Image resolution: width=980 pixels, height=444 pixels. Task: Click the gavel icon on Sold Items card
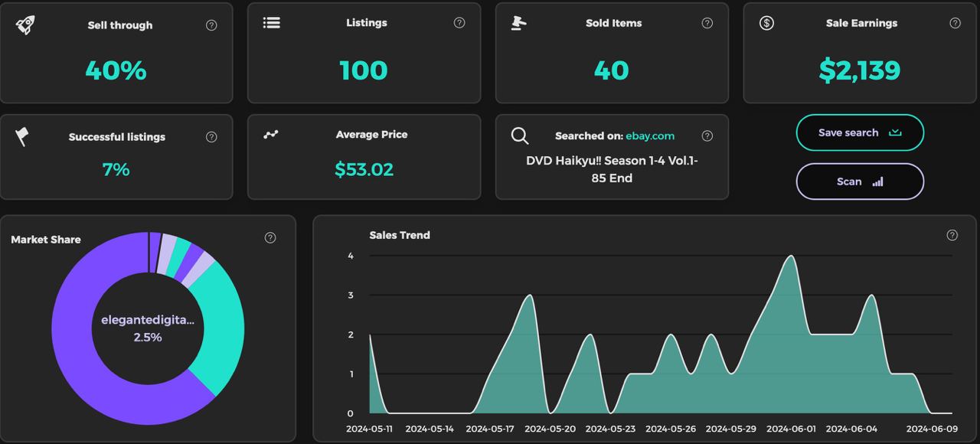tap(518, 23)
